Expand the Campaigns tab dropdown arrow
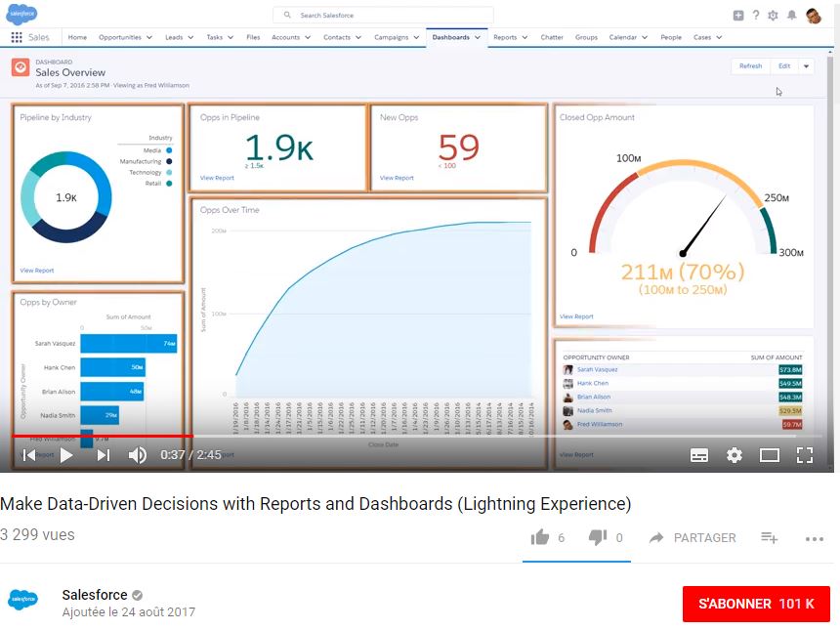 click(416, 37)
